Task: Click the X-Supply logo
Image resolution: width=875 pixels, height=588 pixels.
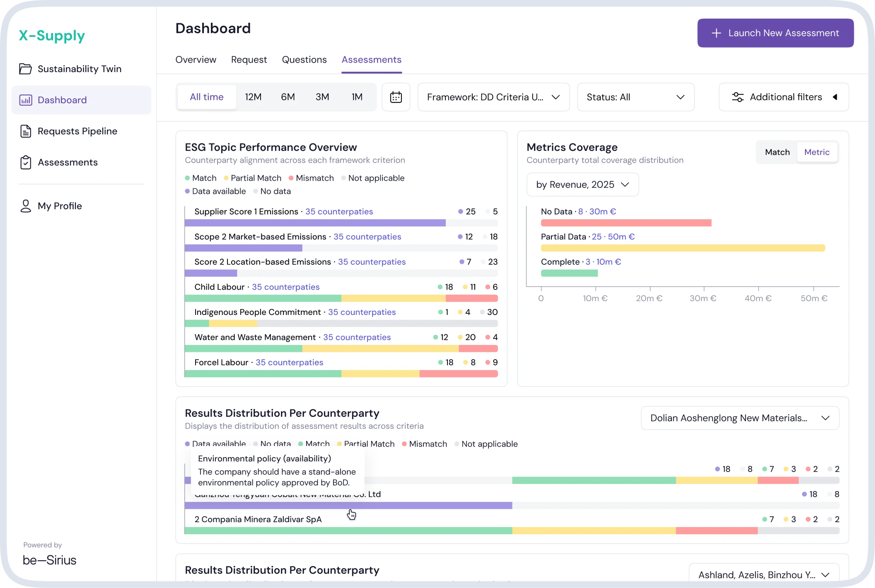Action: pyautogui.click(x=52, y=36)
